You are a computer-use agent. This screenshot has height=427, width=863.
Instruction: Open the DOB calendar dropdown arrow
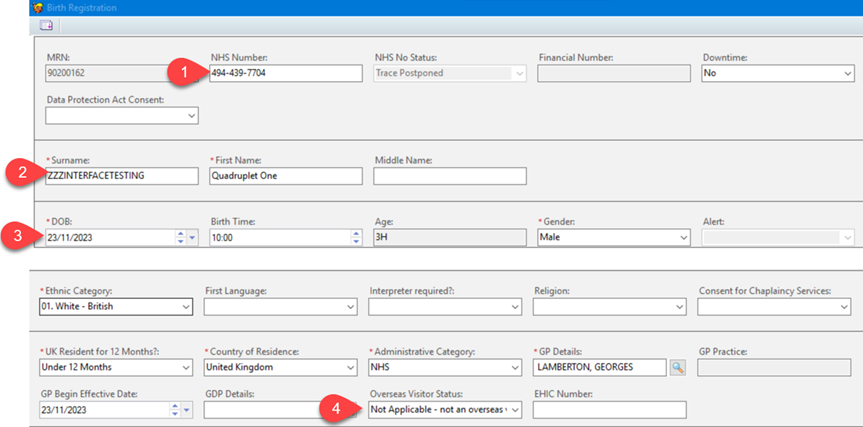192,238
